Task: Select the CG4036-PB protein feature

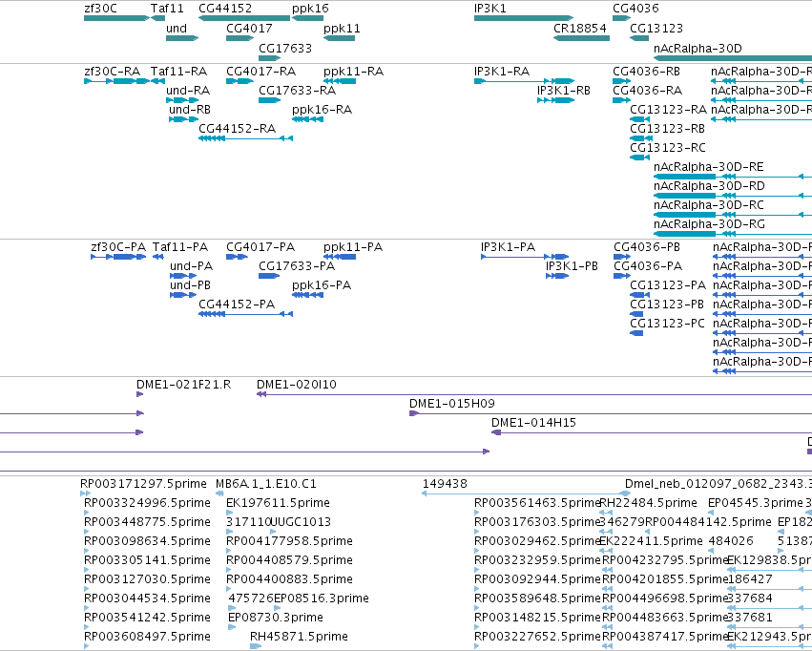Action: (x=622, y=257)
